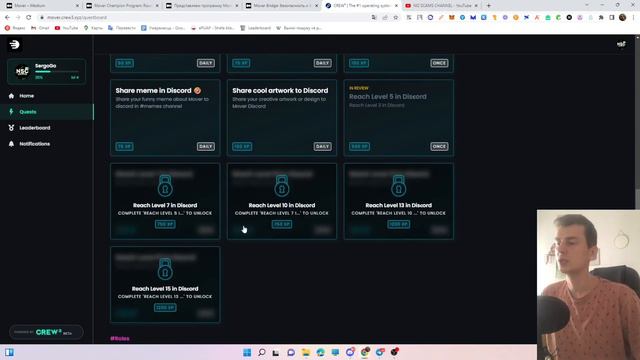Click the MetaMask fox extension icon
Image resolution: width=640 pixels, height=360 pixels.
tap(452, 18)
